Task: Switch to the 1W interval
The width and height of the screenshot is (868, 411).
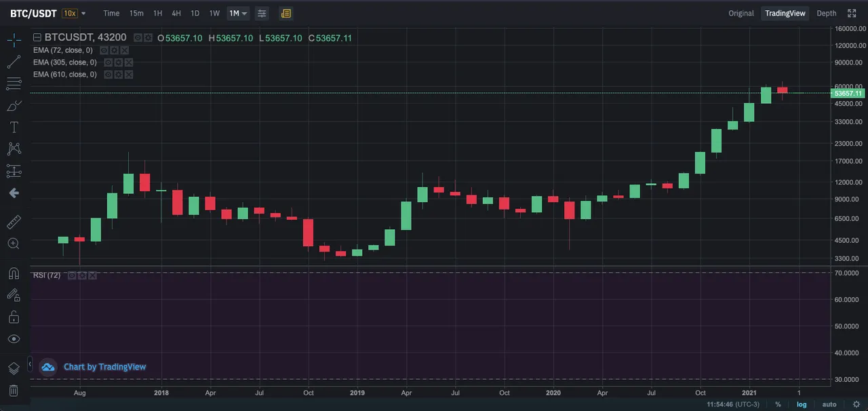Action: (214, 14)
